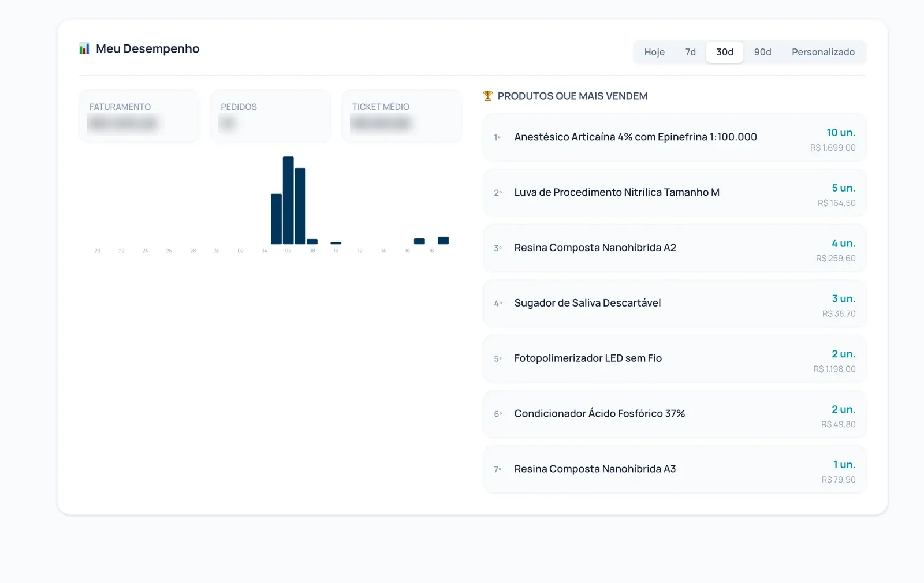Switch to the 90d period tab
Viewport: 924px width, 583px height.
[x=762, y=52]
